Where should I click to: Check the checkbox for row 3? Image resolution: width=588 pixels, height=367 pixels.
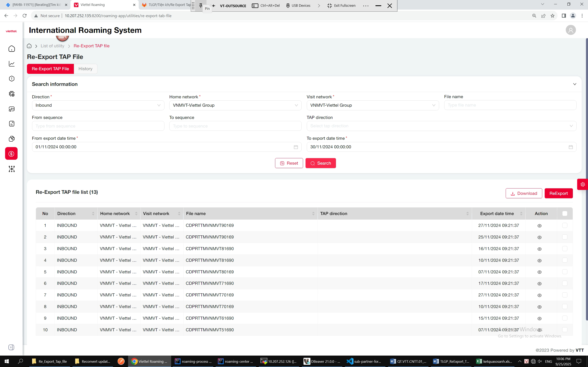pyautogui.click(x=565, y=248)
